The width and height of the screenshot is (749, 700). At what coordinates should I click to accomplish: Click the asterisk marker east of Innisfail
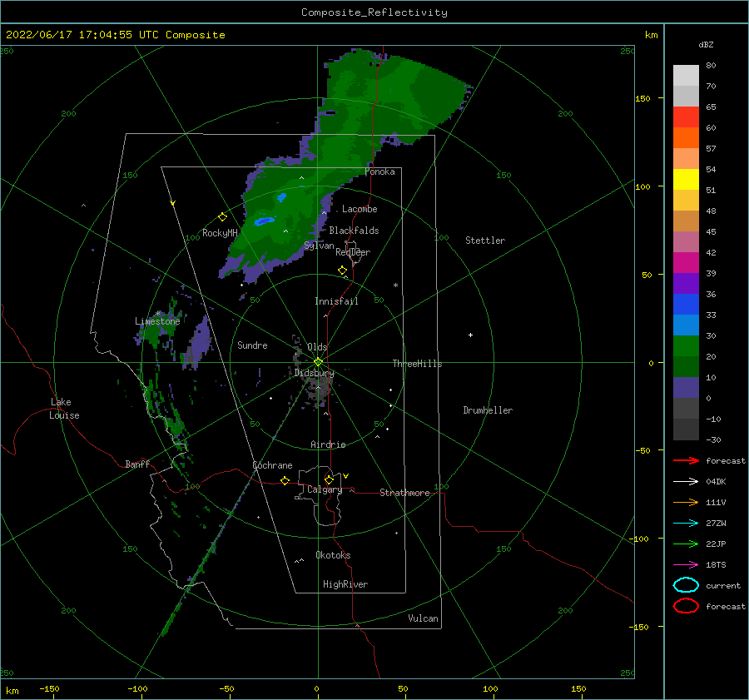point(395,285)
